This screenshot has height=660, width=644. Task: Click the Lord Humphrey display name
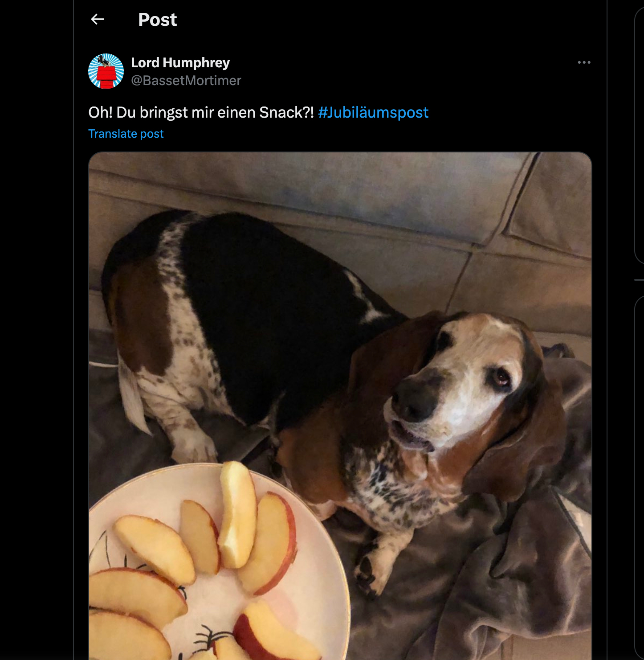[180, 62]
